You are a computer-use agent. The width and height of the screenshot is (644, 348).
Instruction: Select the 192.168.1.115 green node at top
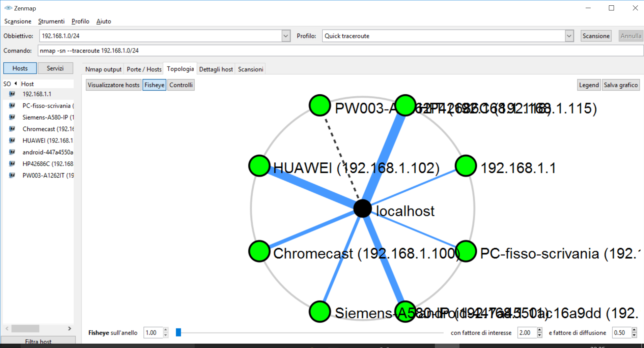pyautogui.click(x=405, y=105)
